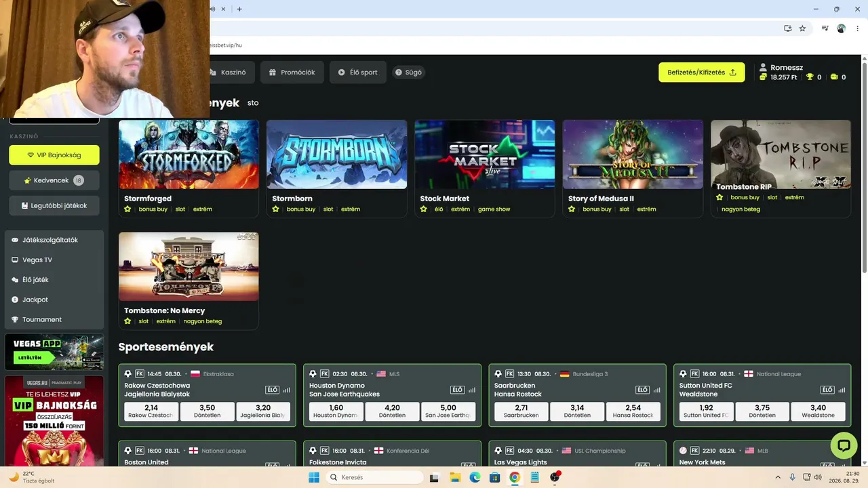The image size is (868, 488).
Task: Open the Tombstone: No Mercy thumbnail
Action: [189, 266]
